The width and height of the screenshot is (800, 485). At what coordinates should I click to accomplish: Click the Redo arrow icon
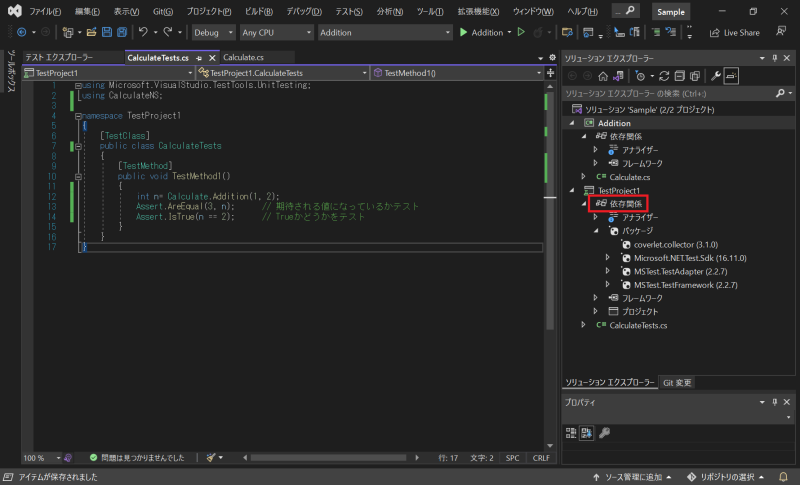pos(167,32)
